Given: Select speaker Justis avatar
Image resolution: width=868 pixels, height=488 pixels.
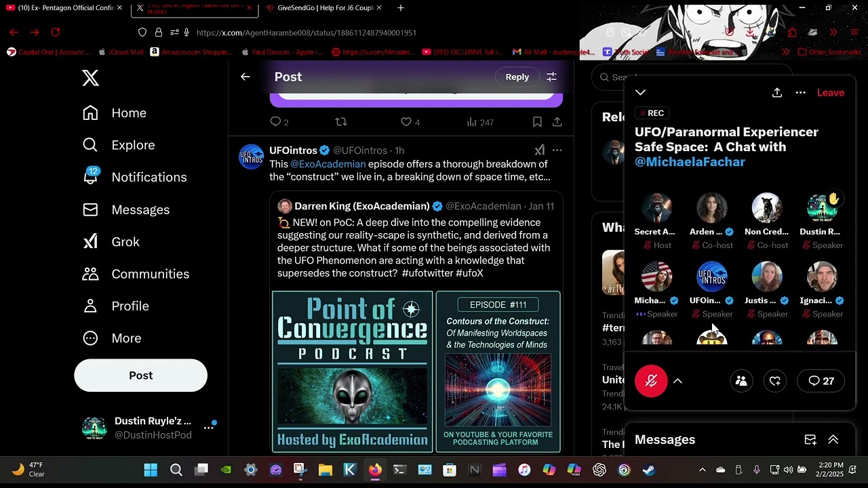Looking at the screenshot, I should coord(767,277).
